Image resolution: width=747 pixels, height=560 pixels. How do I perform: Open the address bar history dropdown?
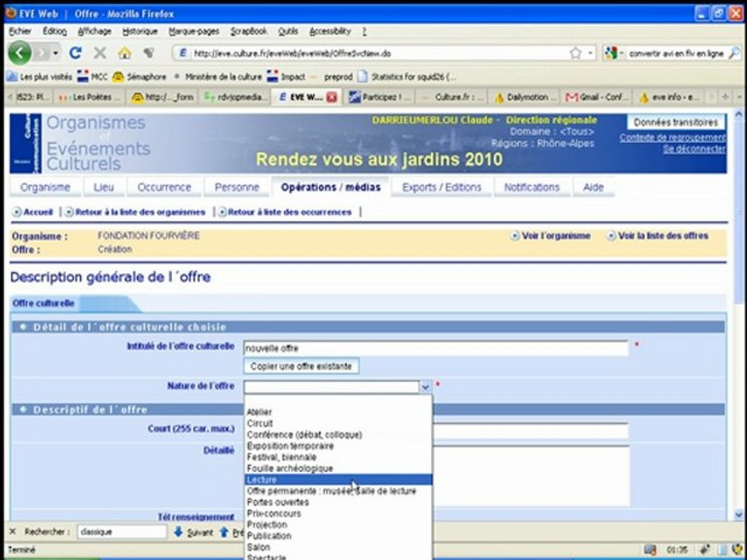coord(591,54)
